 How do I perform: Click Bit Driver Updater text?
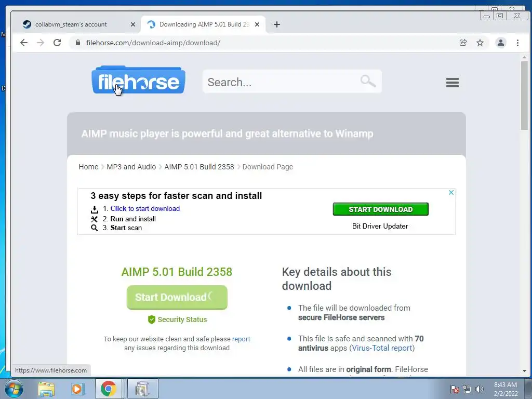pos(380,227)
